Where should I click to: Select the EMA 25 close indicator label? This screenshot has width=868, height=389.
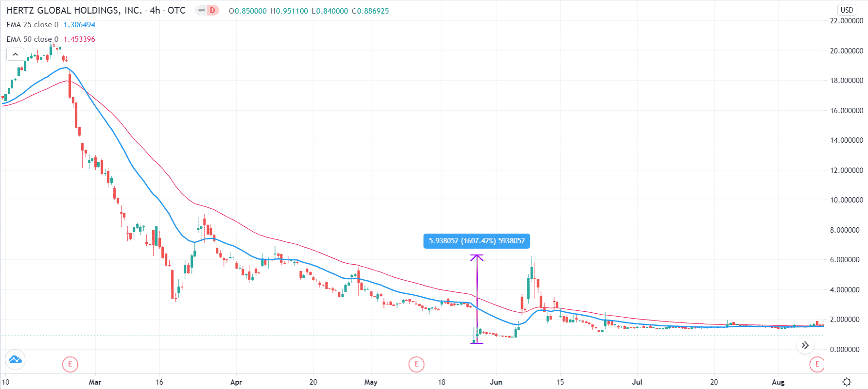click(x=33, y=25)
